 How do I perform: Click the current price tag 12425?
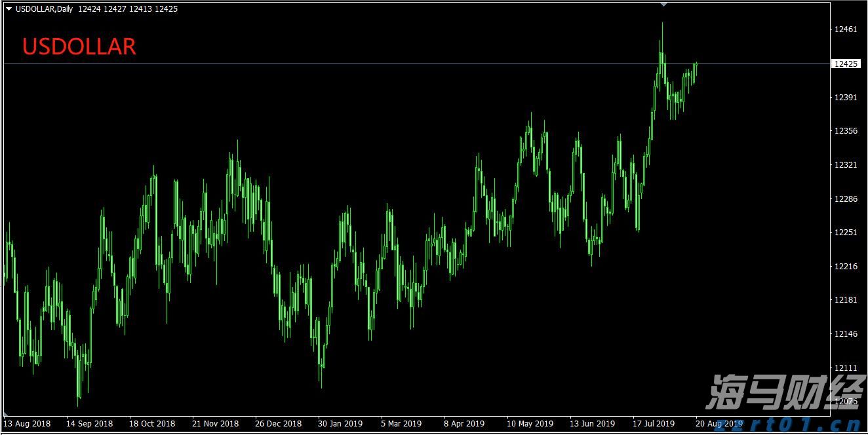point(845,64)
